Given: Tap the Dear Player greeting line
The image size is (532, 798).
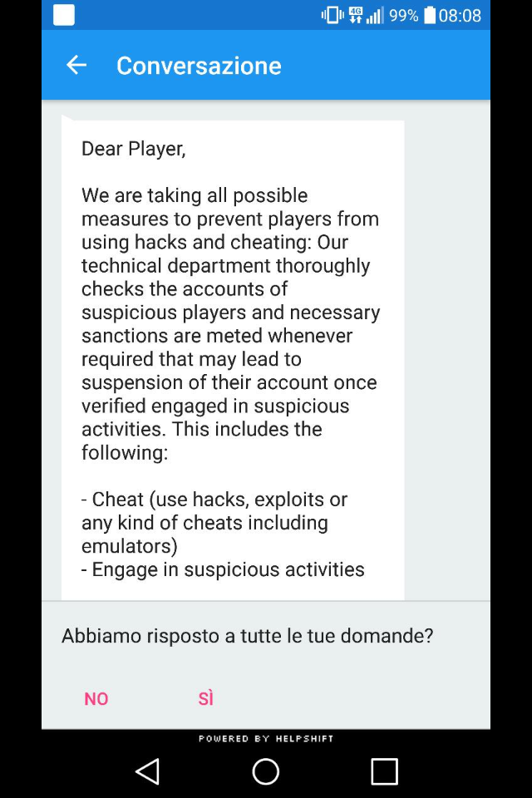Looking at the screenshot, I should click(133, 149).
